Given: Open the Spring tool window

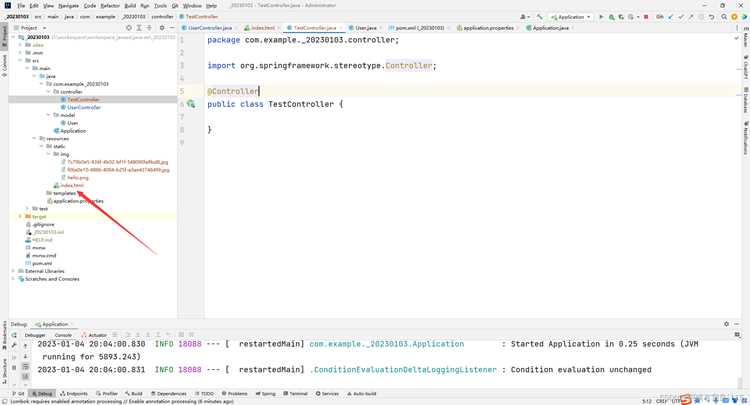Looking at the screenshot, I should 266,394.
